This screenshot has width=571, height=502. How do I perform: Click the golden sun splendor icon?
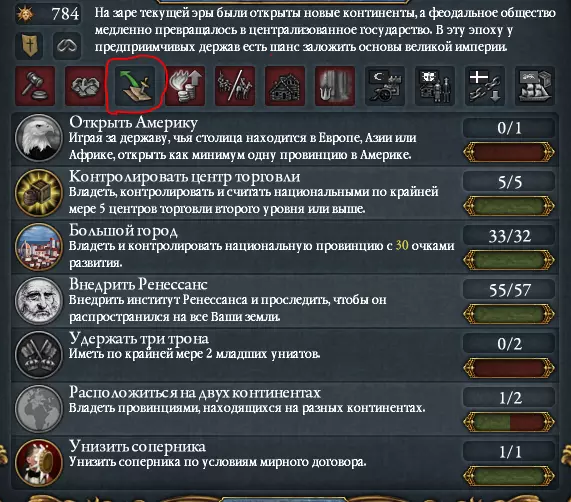pos(26,14)
